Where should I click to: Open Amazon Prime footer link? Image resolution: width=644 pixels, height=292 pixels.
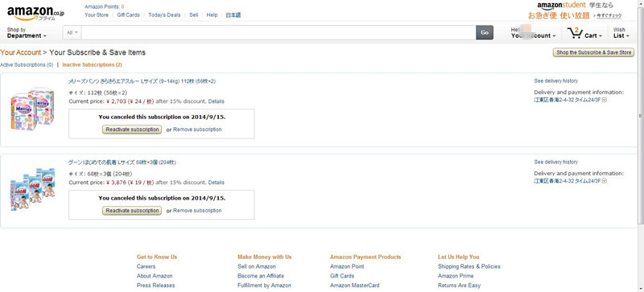tap(456, 276)
